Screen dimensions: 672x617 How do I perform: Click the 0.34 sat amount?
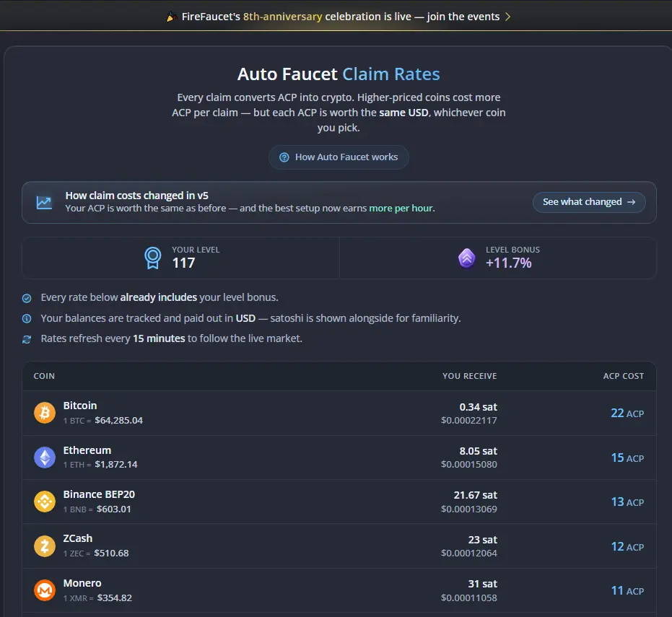point(479,407)
